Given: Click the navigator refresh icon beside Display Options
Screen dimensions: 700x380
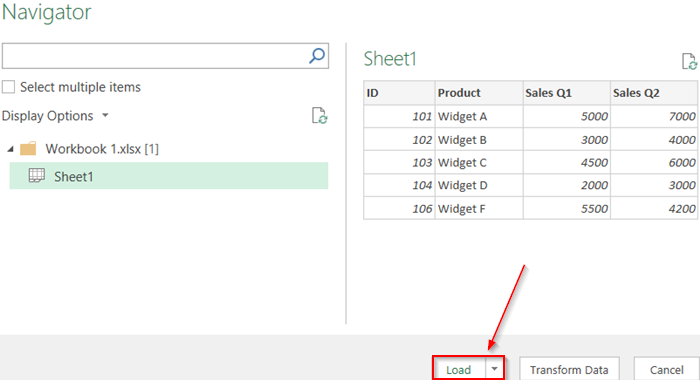Looking at the screenshot, I should tap(319, 116).
